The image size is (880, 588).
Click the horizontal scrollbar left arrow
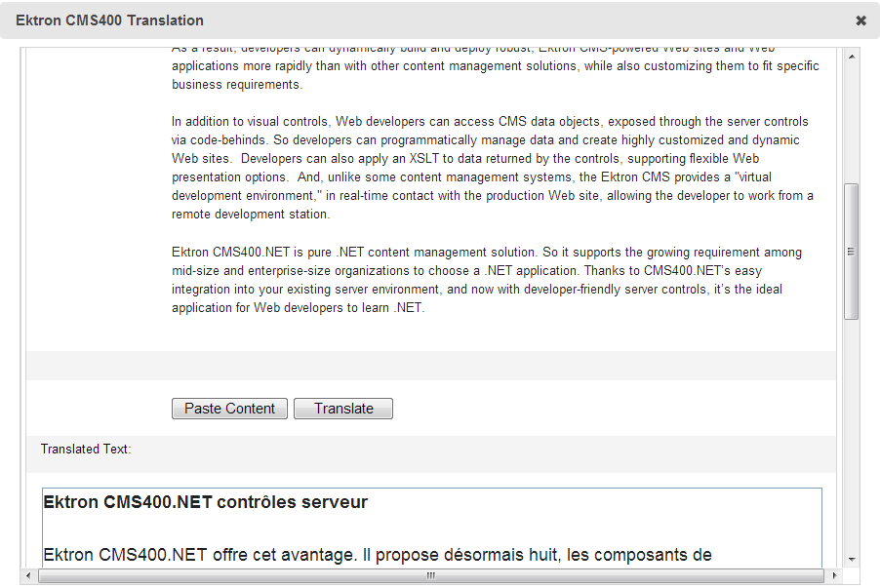[30, 575]
